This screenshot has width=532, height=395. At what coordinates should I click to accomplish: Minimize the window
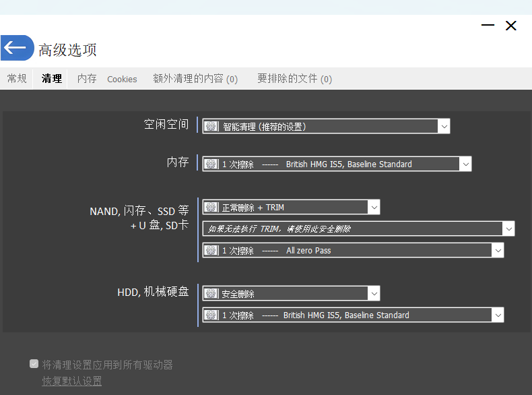[x=488, y=26]
